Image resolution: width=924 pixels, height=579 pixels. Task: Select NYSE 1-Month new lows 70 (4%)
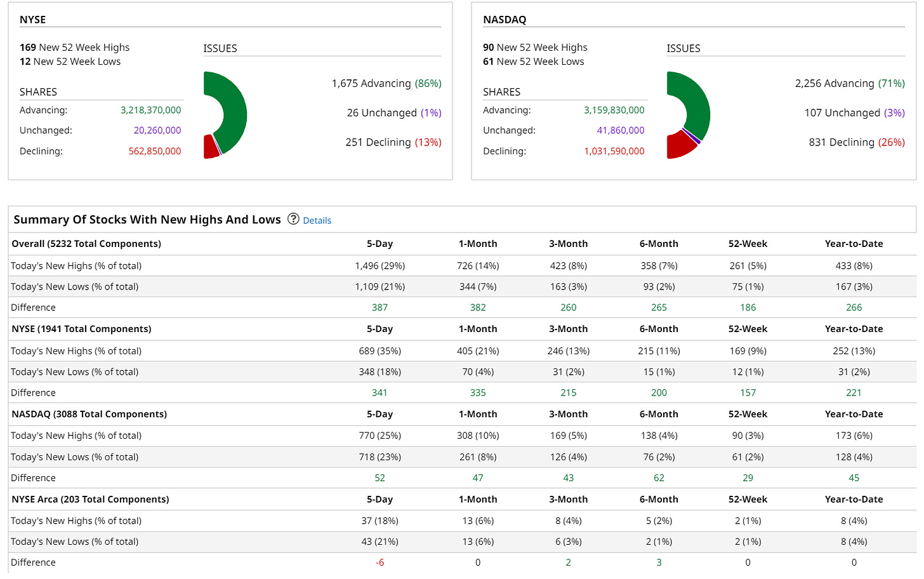pyautogui.click(x=478, y=372)
